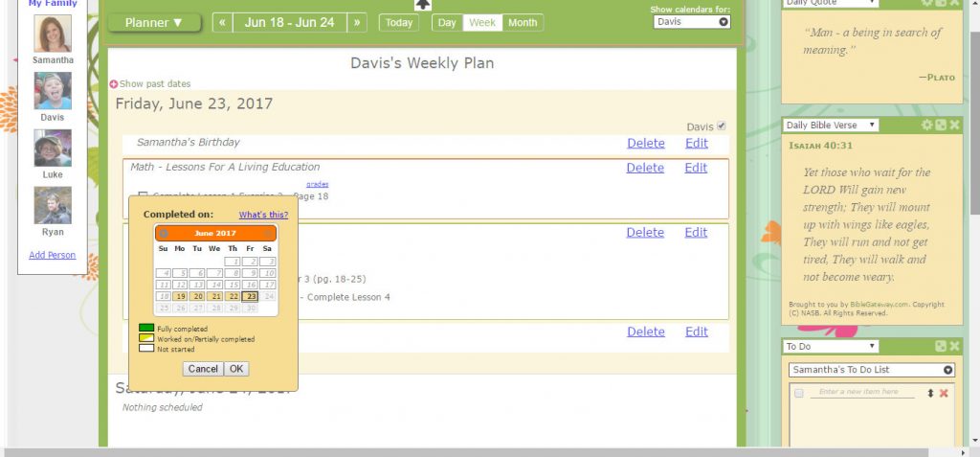Screen dimensions: 980x457
Task: Switch to Month view
Action: (x=523, y=23)
